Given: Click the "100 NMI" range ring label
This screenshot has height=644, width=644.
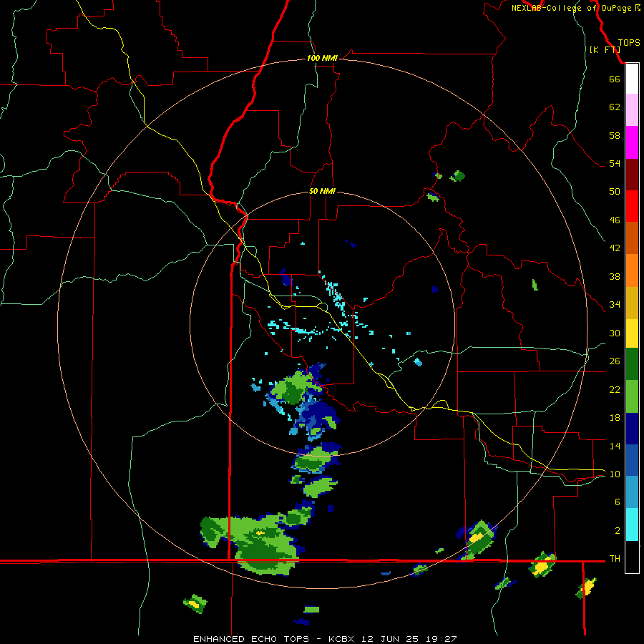Looking at the screenshot, I should point(322,58).
